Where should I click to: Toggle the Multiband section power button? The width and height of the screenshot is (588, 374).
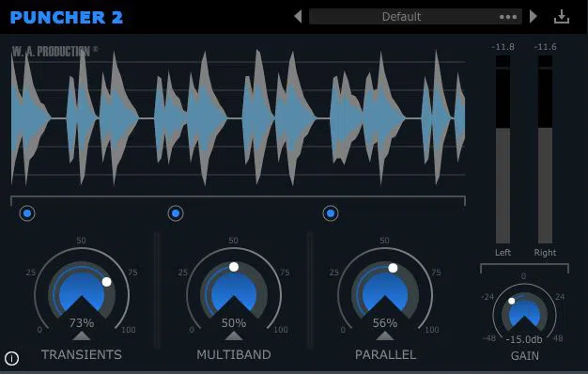(x=176, y=213)
